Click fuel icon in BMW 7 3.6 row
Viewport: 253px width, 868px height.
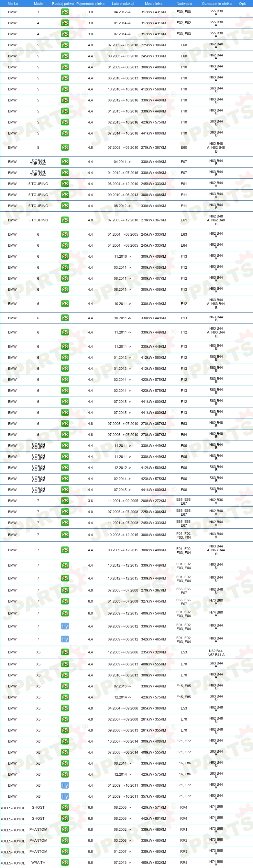tap(65, 501)
